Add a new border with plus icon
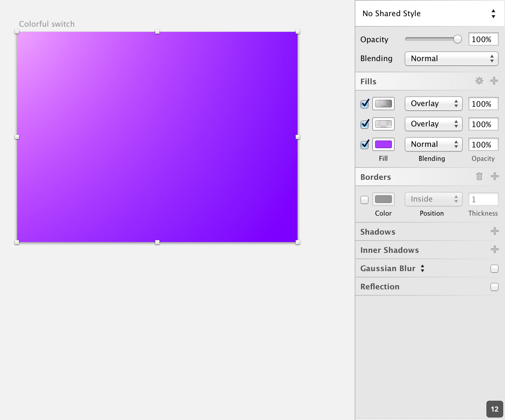 (x=494, y=176)
